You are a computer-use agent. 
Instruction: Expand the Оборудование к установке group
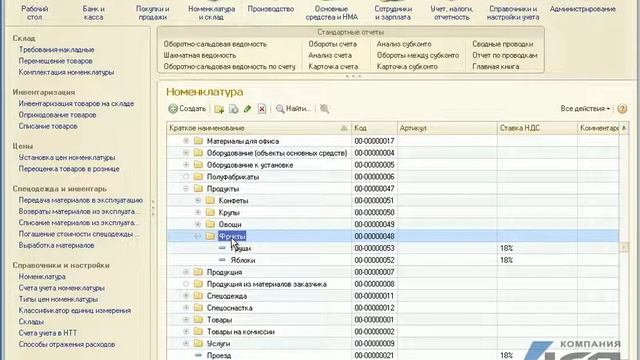[x=186, y=165]
